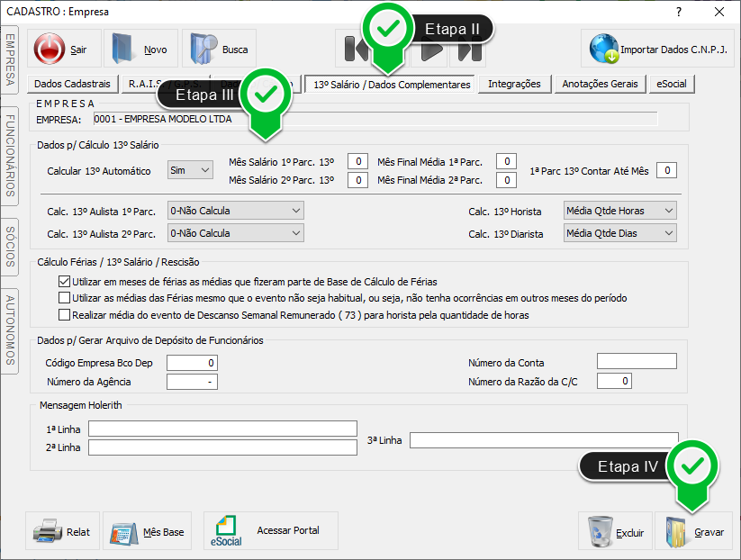Viewport: 741px width, 560px height.
Task: Jump to the last record with the arrow button
Action: 470,50
